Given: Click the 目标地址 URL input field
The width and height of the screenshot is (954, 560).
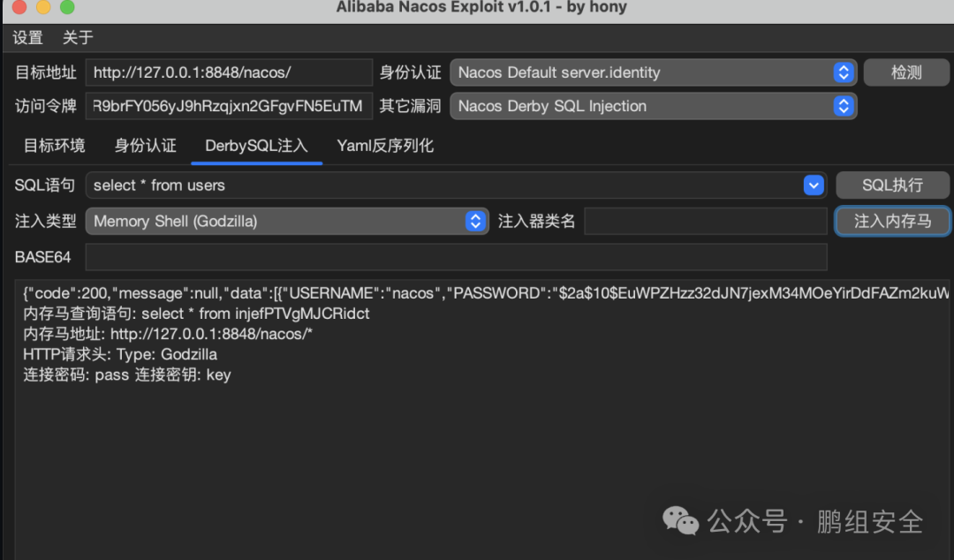Looking at the screenshot, I should pyautogui.click(x=229, y=72).
